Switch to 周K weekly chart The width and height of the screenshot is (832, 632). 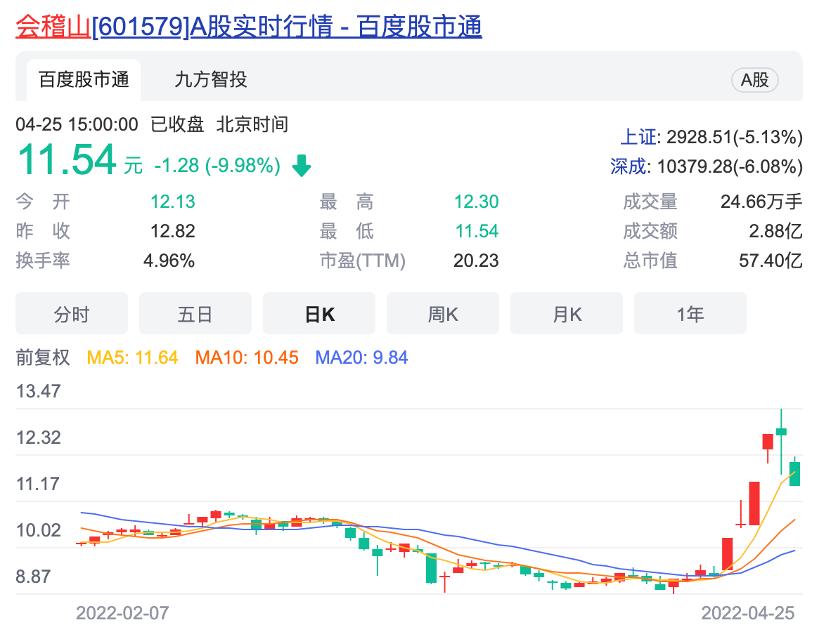(442, 313)
